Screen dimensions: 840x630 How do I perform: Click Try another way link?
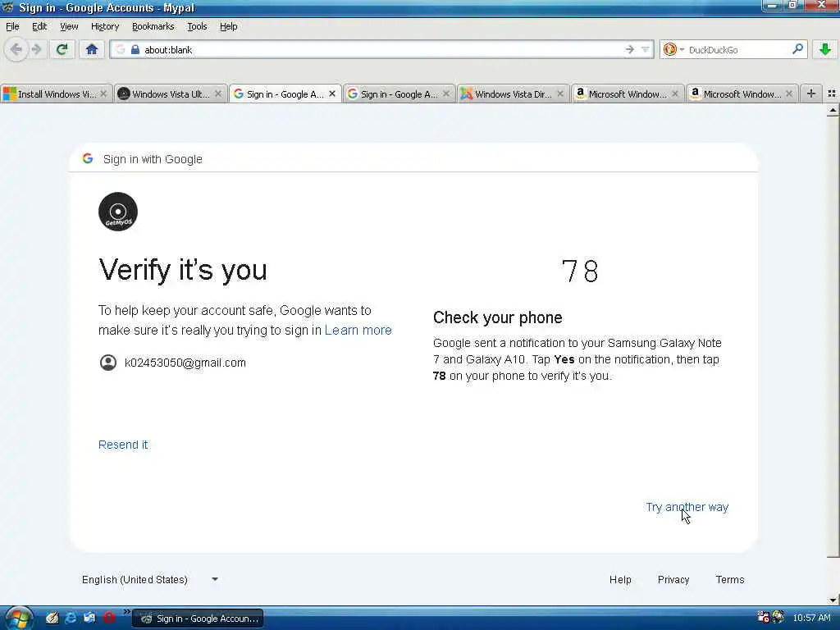(x=687, y=507)
